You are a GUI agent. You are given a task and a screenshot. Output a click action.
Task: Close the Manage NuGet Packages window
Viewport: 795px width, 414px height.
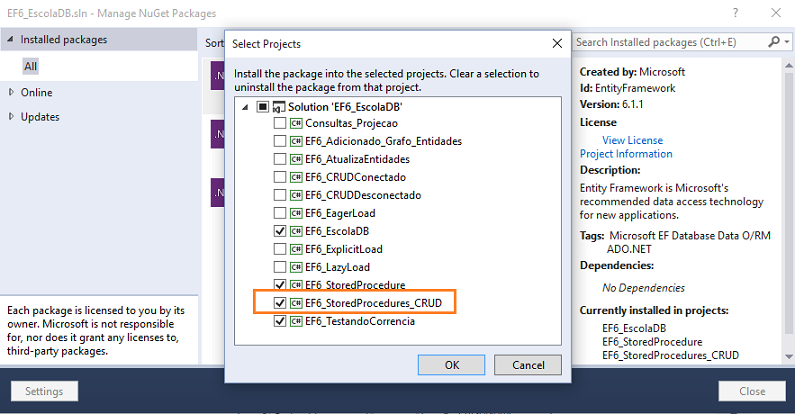(776, 13)
